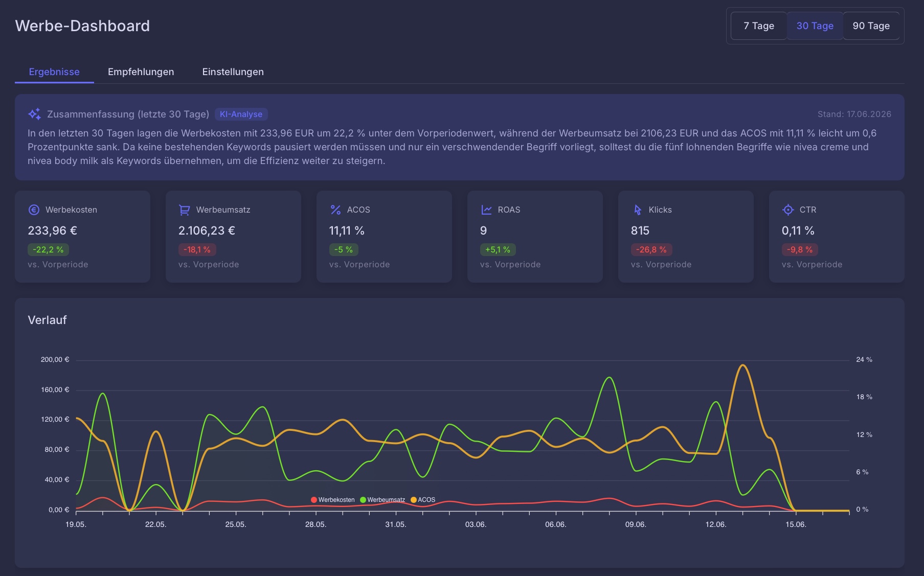The height and width of the screenshot is (576, 924).
Task: Switch to the Empfehlungen tab
Action: (141, 72)
